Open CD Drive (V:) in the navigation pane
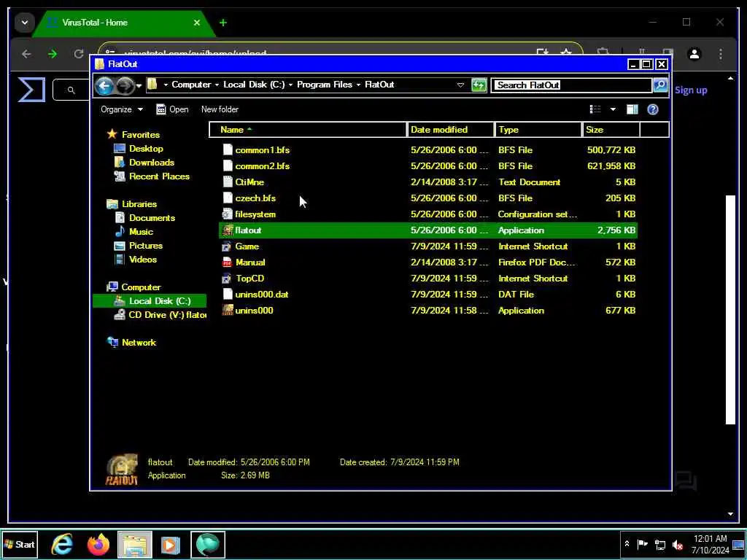The width and height of the screenshot is (747, 560). tap(167, 315)
